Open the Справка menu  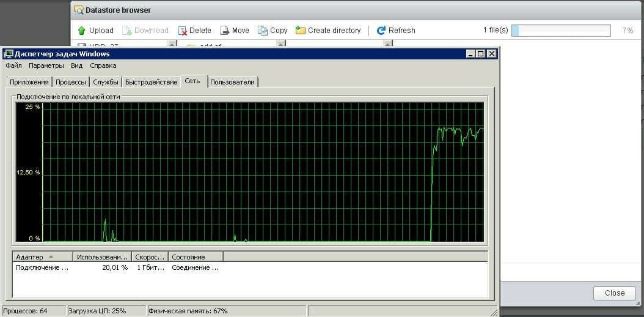(x=103, y=65)
